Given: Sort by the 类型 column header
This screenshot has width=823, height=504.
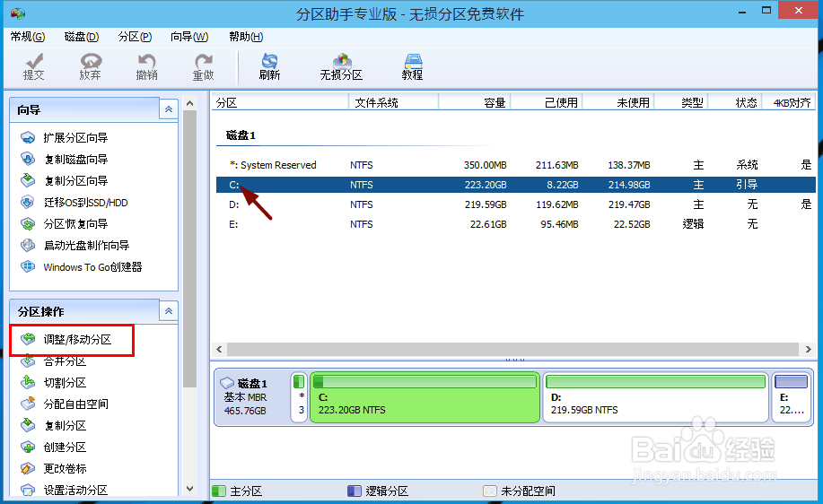Looking at the screenshot, I should click(681, 103).
